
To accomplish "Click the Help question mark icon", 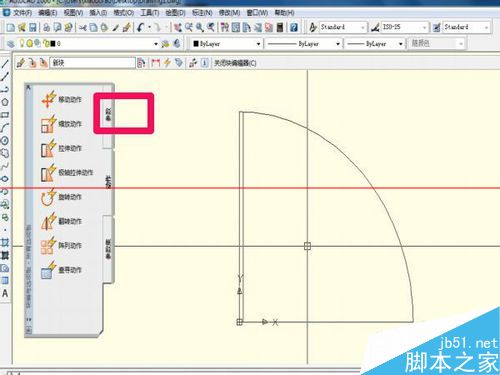I will 294,27.
